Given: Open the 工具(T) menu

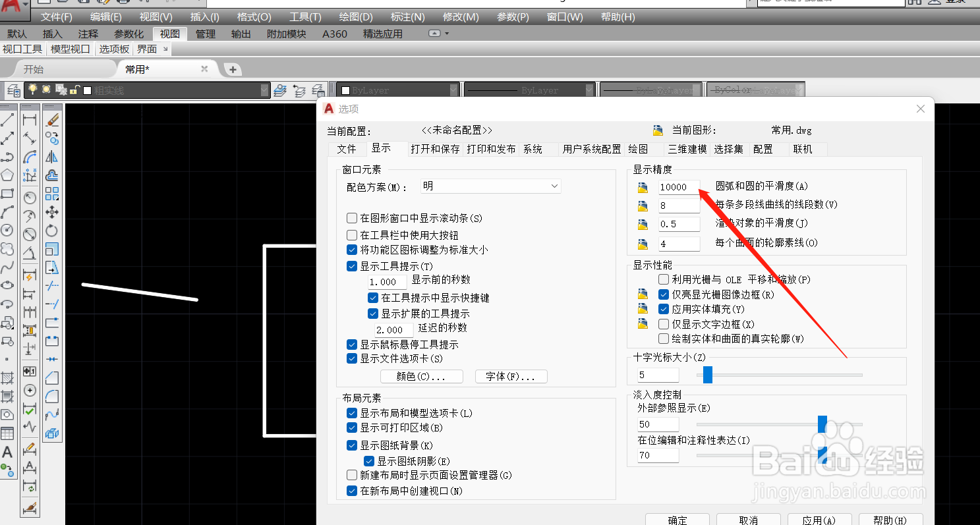Looking at the screenshot, I should coord(304,17).
